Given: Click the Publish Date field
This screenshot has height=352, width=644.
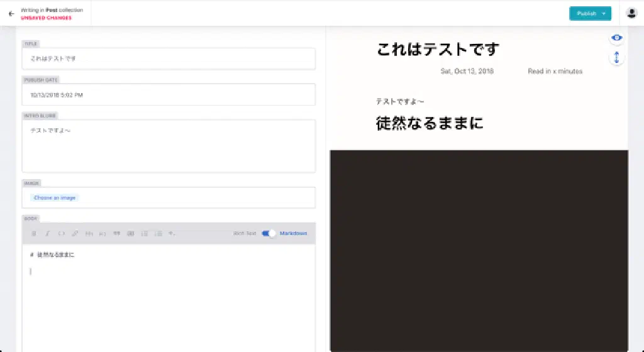Looking at the screenshot, I should 169,95.
